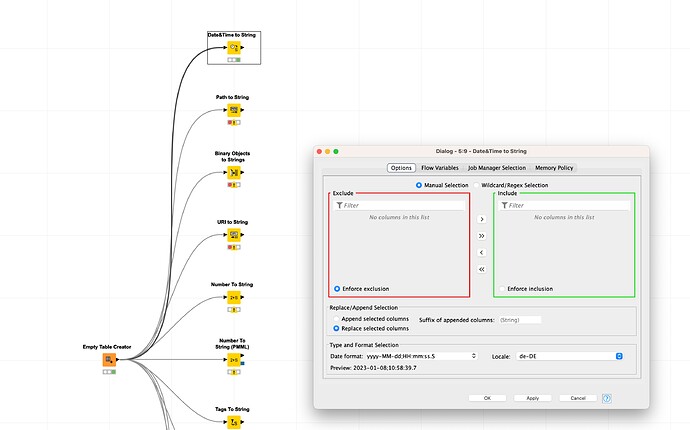Click the Apply button
Viewport: 690px width, 430px height.
point(532,398)
